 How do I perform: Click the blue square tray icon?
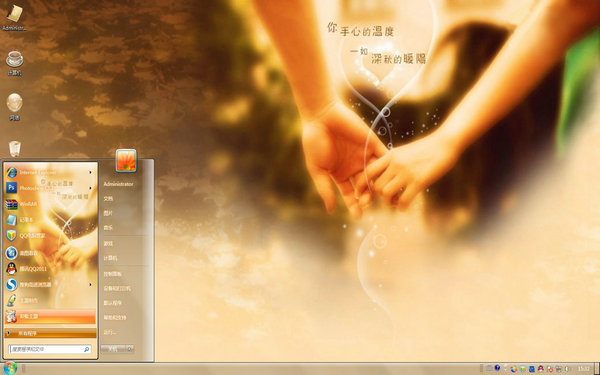pyautogui.click(x=532, y=369)
